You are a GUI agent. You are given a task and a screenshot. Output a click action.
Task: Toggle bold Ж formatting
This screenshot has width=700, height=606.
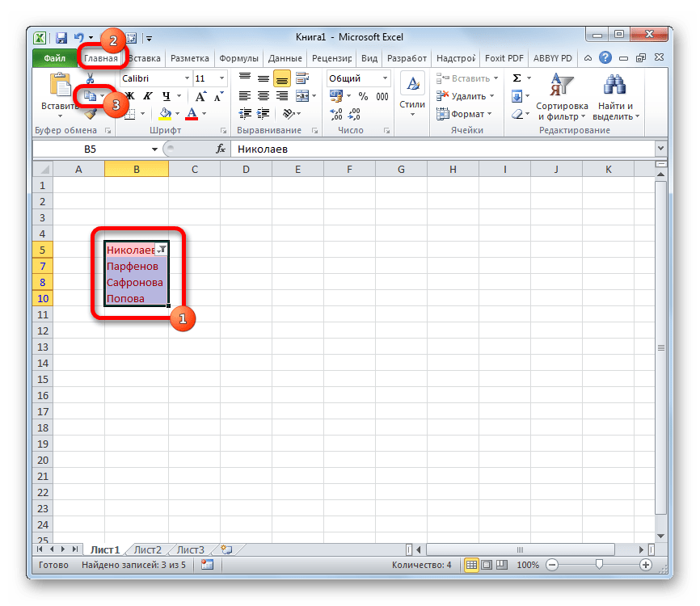pyautogui.click(x=130, y=96)
